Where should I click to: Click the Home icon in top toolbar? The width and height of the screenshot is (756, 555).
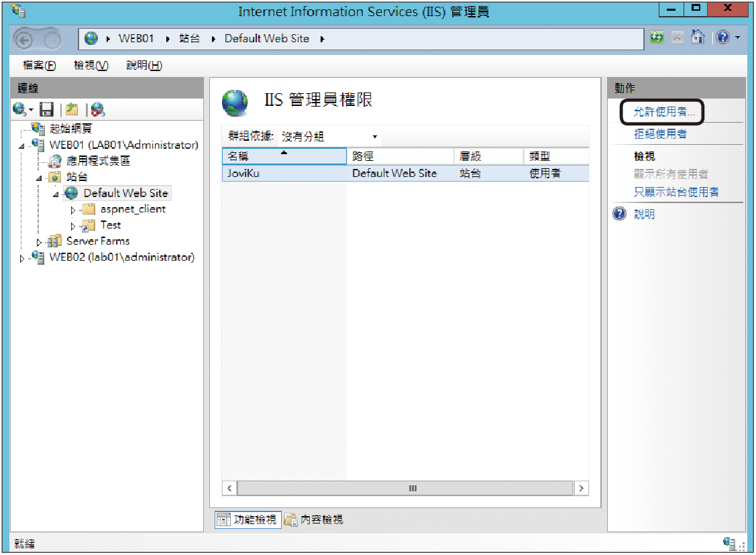click(x=698, y=37)
